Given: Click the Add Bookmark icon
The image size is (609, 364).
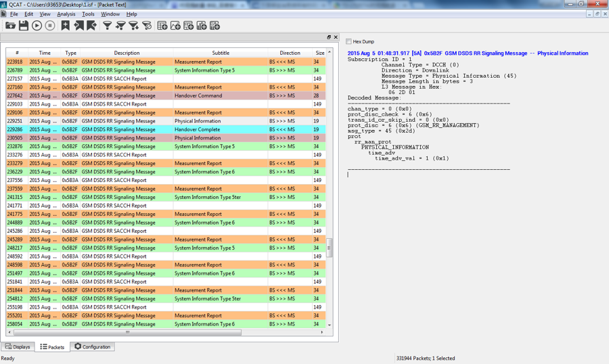Looking at the screenshot, I should [x=65, y=26].
